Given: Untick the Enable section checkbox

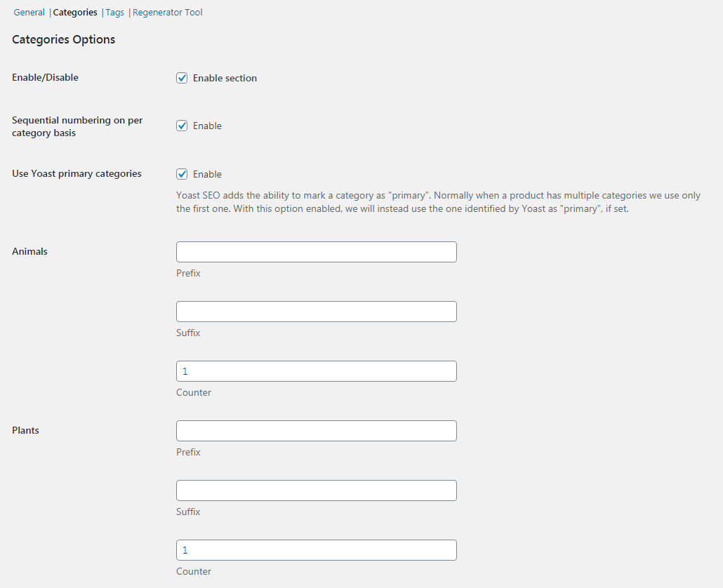Looking at the screenshot, I should pos(182,78).
